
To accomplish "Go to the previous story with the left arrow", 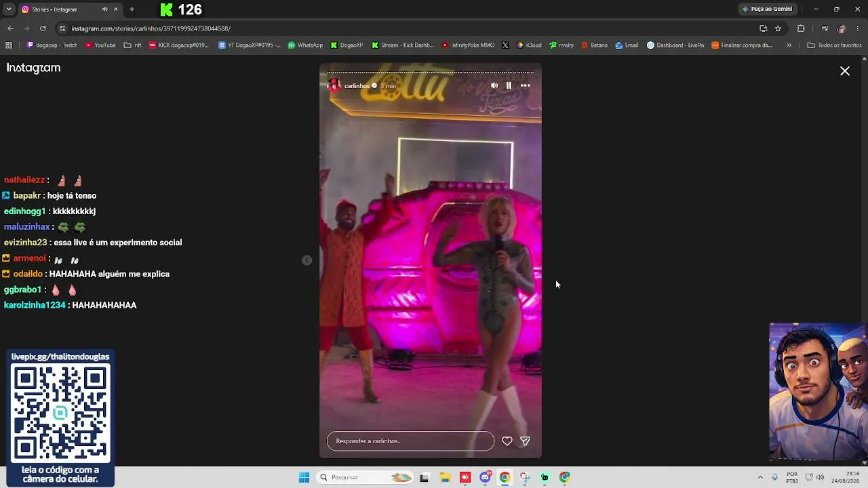I will coord(307,260).
